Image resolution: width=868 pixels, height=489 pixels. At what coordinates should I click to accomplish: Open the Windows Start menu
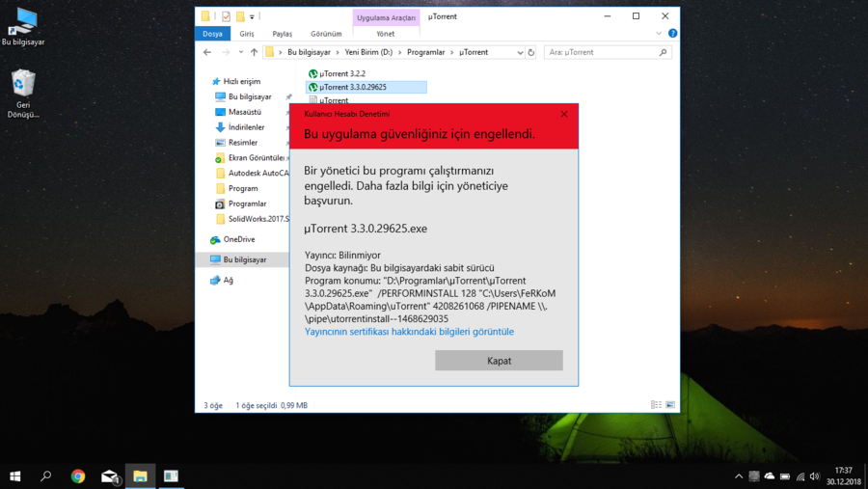14,476
